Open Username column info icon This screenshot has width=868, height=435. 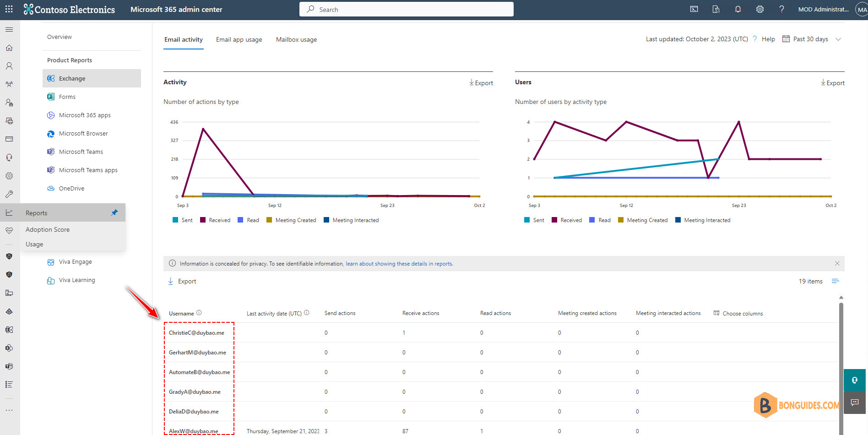[199, 313]
